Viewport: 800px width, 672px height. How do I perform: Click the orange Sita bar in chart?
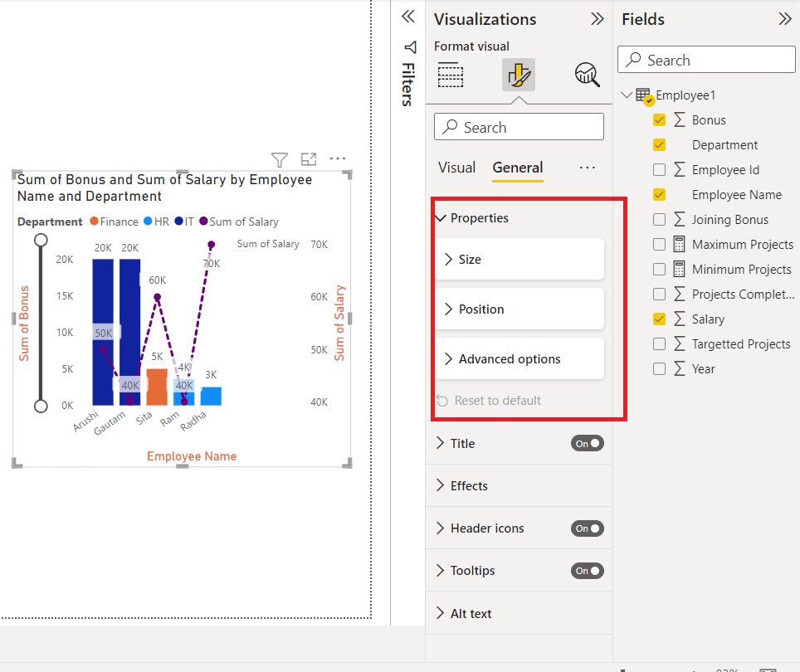click(x=157, y=387)
